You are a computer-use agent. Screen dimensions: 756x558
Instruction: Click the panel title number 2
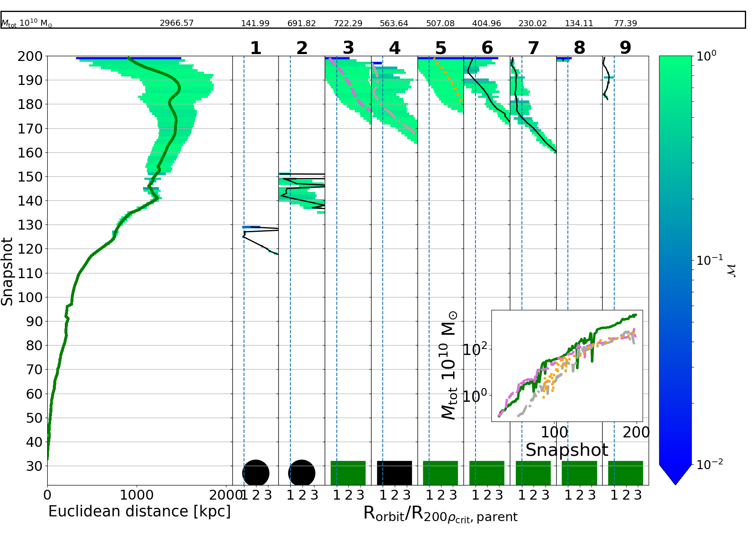tap(302, 48)
